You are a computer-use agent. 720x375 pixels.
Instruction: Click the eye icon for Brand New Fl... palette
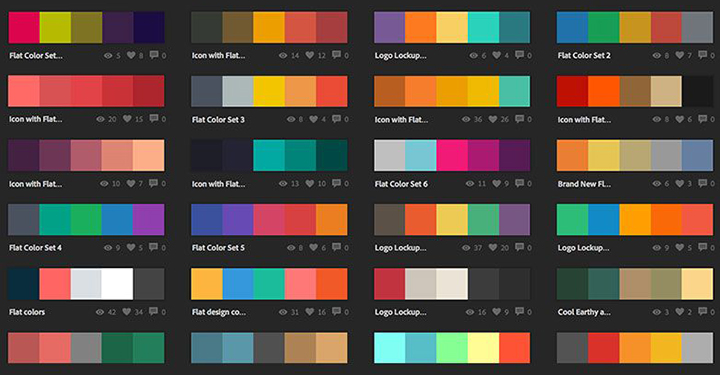click(x=657, y=184)
